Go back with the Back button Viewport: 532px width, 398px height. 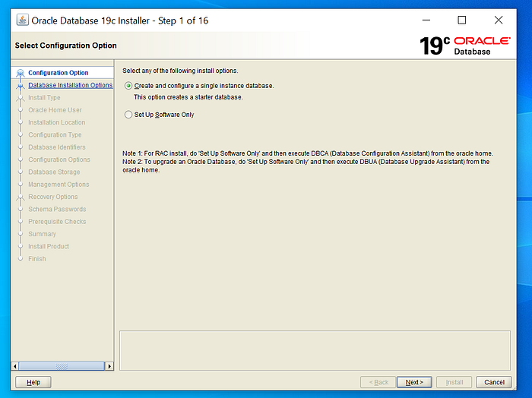click(x=378, y=382)
